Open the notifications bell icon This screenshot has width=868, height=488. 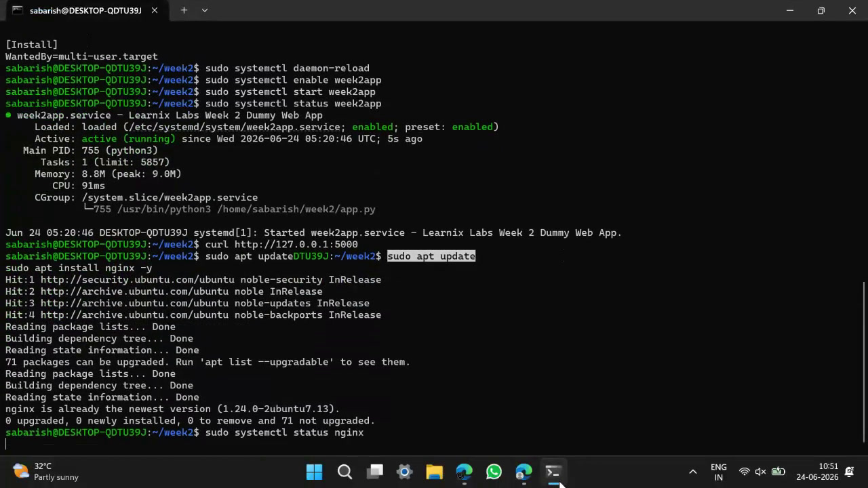850,472
